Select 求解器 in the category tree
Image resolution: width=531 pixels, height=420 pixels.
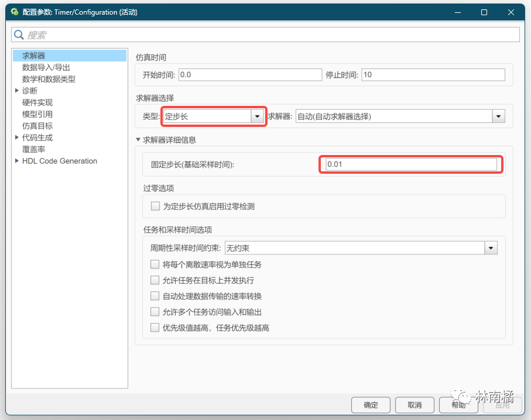(x=70, y=56)
